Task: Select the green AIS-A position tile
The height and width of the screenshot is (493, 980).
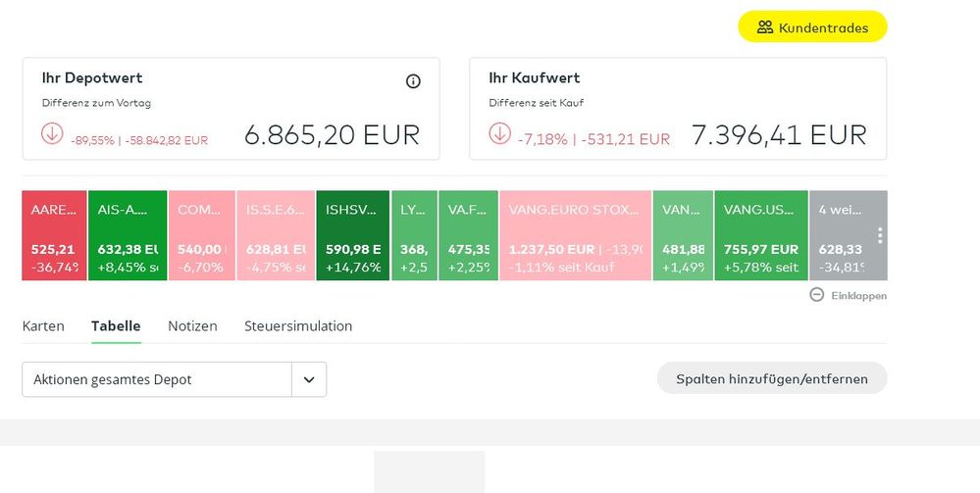Action: coord(127,235)
